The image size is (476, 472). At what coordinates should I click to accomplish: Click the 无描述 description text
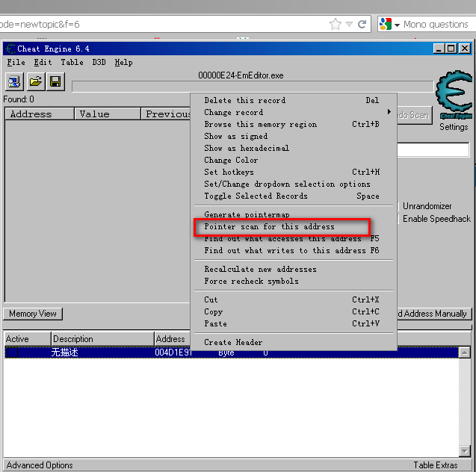point(65,353)
